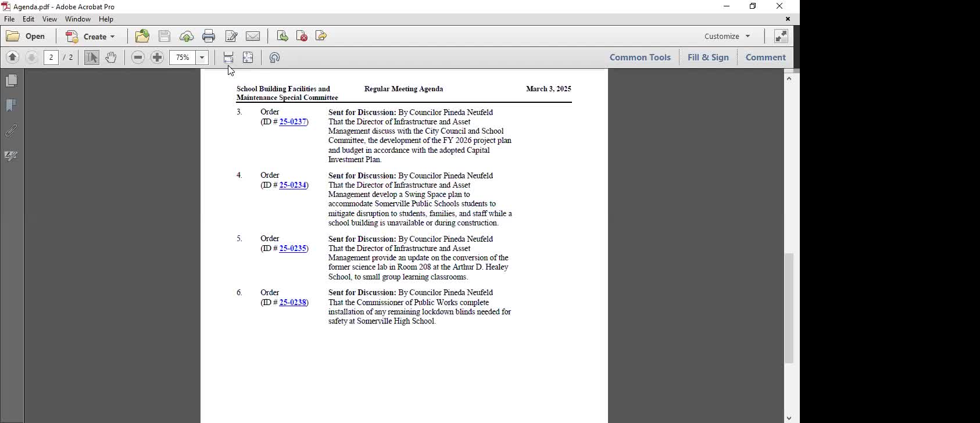Click the page number field

[51, 57]
